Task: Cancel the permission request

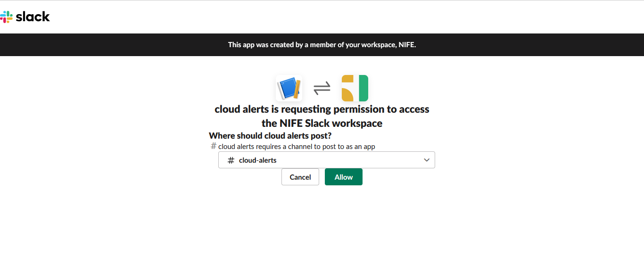Action: point(300,177)
